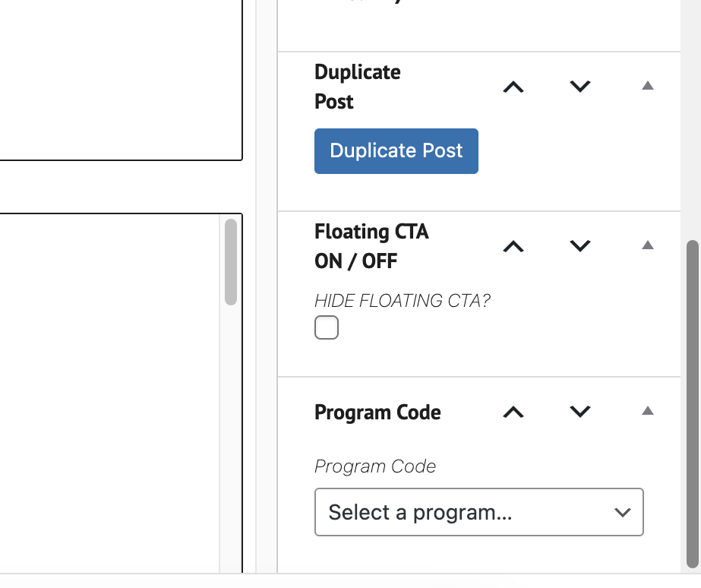The height and width of the screenshot is (588, 701).
Task: Move the Duplicate Post panel up
Action: point(513,87)
